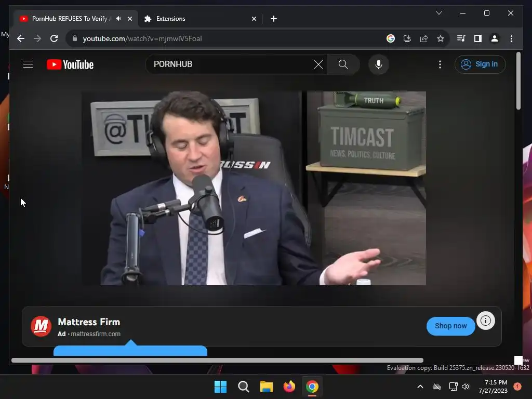Reload the current YouTube page
Image resolution: width=532 pixels, height=399 pixels.
tap(54, 38)
